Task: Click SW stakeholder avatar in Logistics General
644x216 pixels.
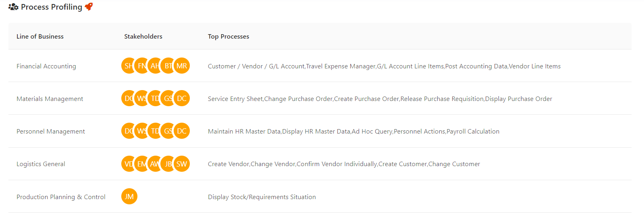Action: pyautogui.click(x=182, y=164)
